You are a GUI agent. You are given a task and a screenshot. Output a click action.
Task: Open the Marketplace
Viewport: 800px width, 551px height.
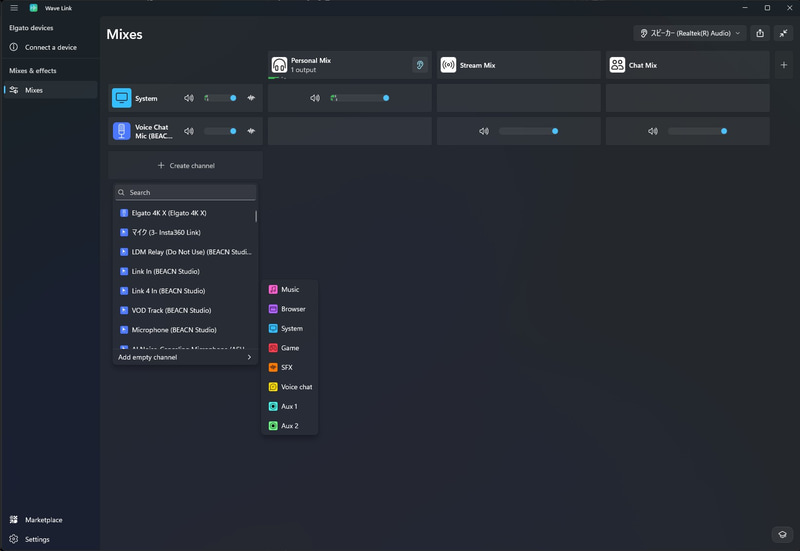pos(50,519)
